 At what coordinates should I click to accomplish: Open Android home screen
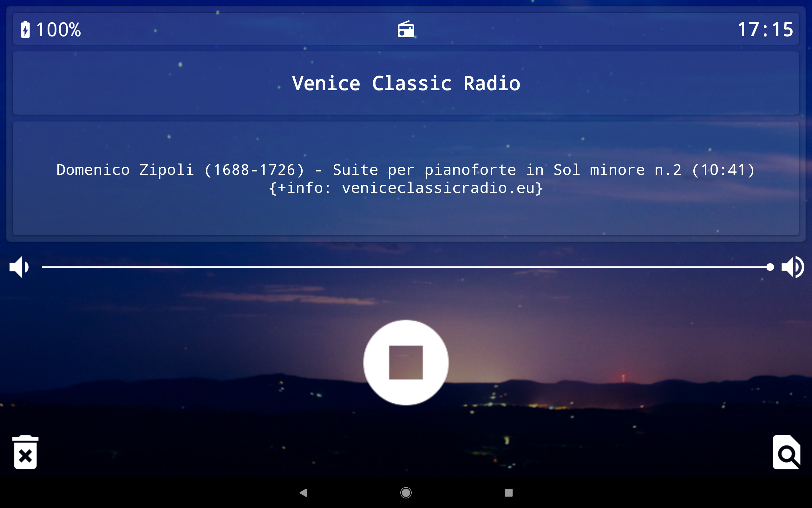(x=406, y=492)
